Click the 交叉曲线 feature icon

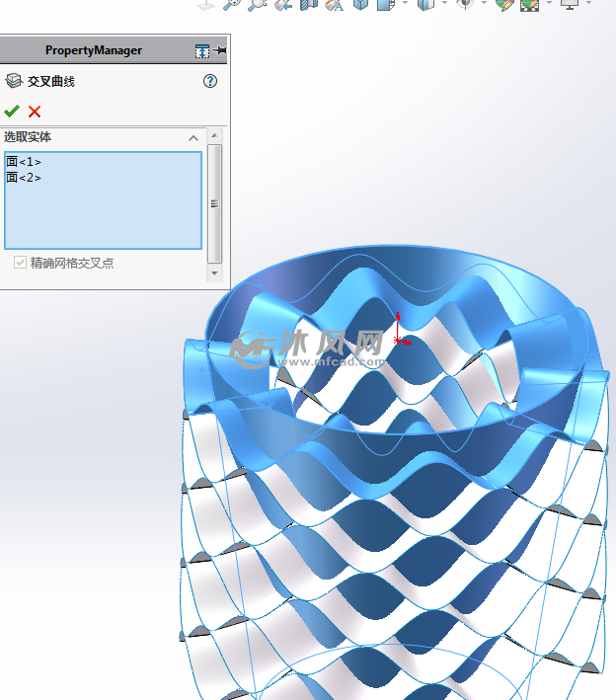(14, 81)
